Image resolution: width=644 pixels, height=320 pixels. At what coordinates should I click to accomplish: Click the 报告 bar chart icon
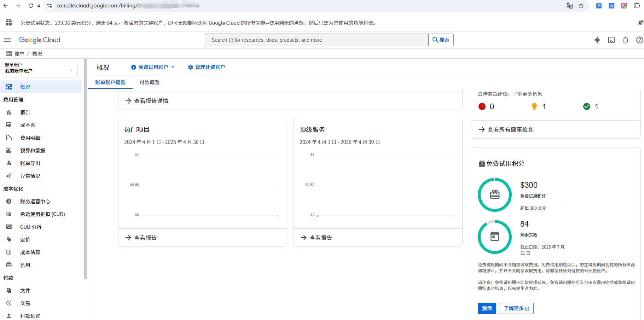9,112
